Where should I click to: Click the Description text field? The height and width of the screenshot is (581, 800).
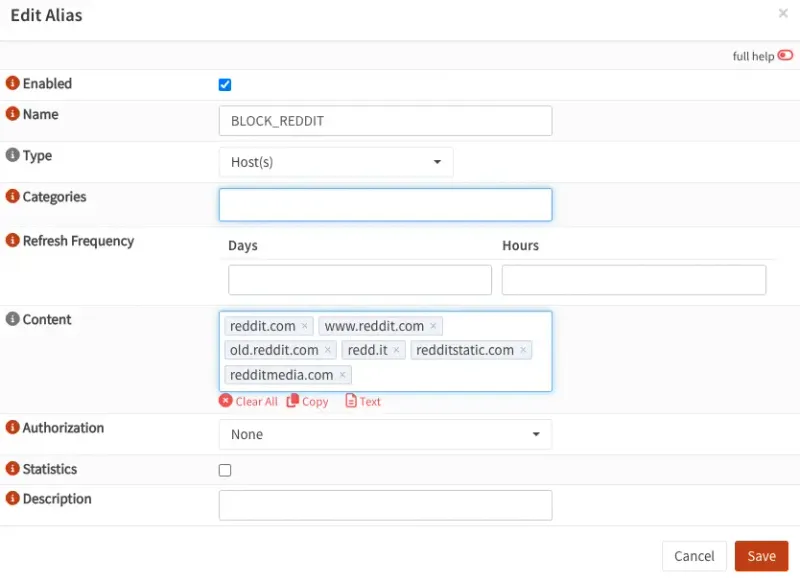(385, 505)
